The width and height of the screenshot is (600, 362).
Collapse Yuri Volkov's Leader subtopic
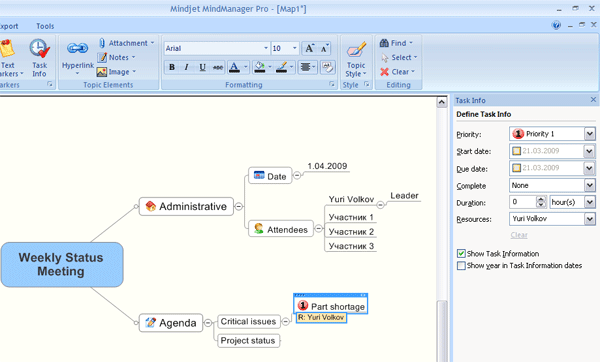tap(380, 205)
